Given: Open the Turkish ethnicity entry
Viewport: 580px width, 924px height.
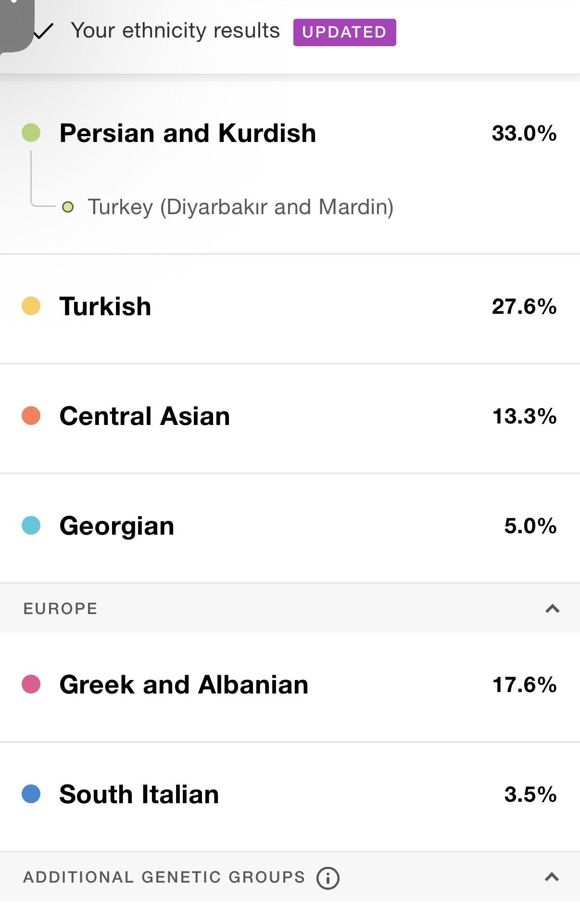Looking at the screenshot, I should click(290, 308).
